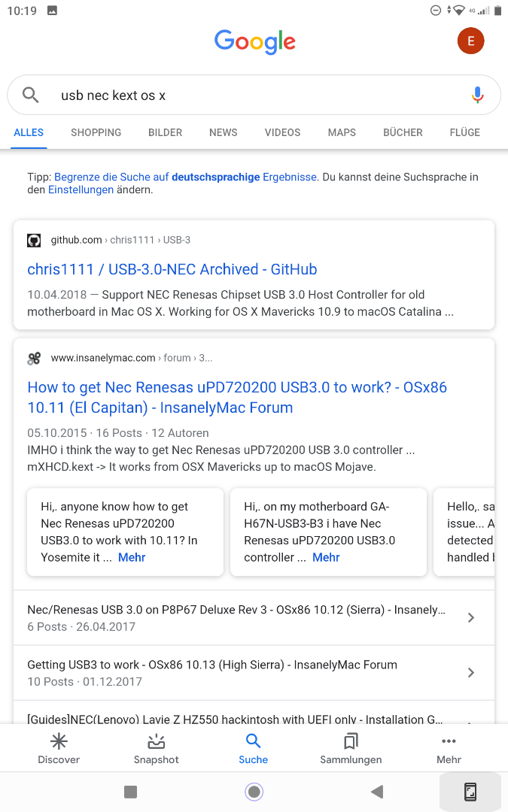Screen dimensions: 508x812
Task: Open the Einstellungen link in the tip
Action: coord(81,190)
